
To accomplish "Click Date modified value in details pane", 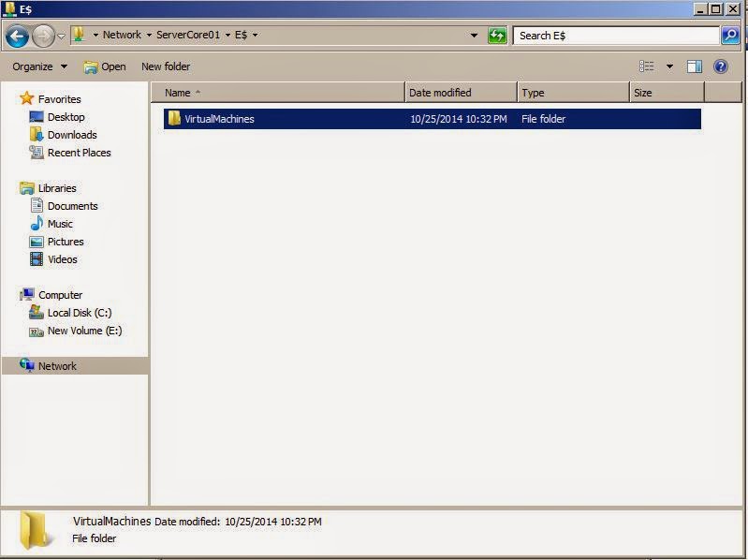I will (x=272, y=522).
